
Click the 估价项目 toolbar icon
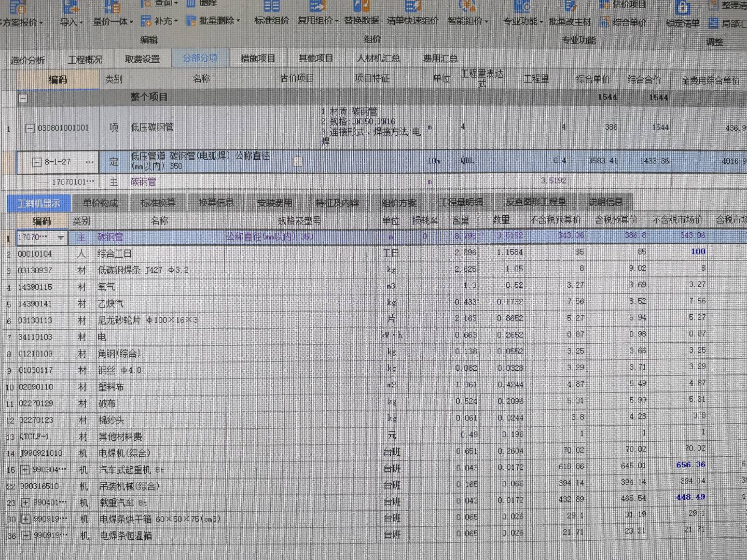coord(604,5)
